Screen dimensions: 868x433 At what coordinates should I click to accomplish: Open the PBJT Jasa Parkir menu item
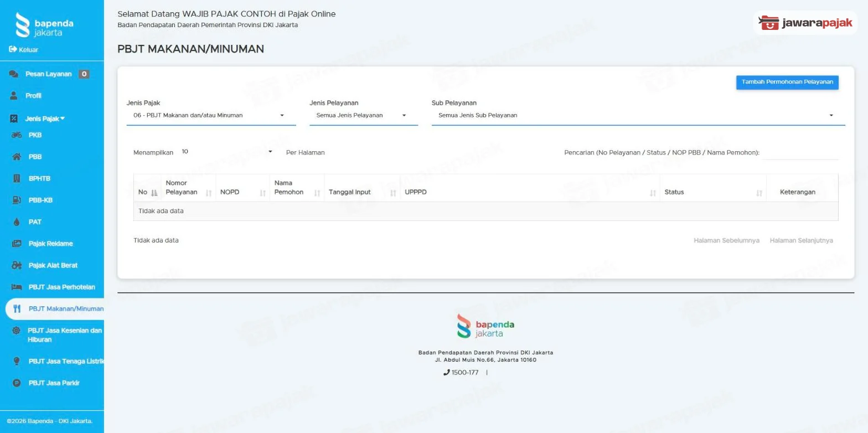point(54,383)
